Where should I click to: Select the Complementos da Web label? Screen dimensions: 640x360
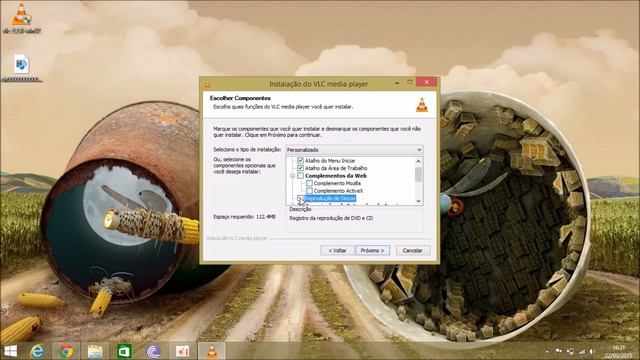(x=336, y=176)
